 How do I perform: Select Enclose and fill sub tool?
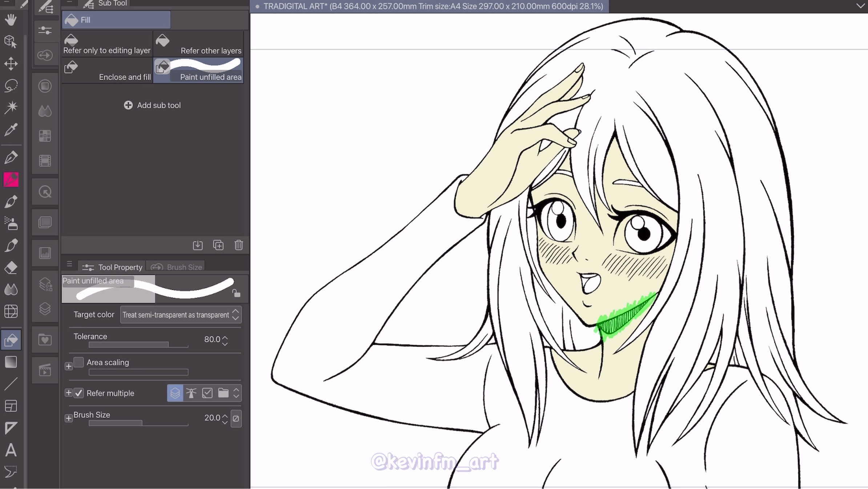point(107,71)
